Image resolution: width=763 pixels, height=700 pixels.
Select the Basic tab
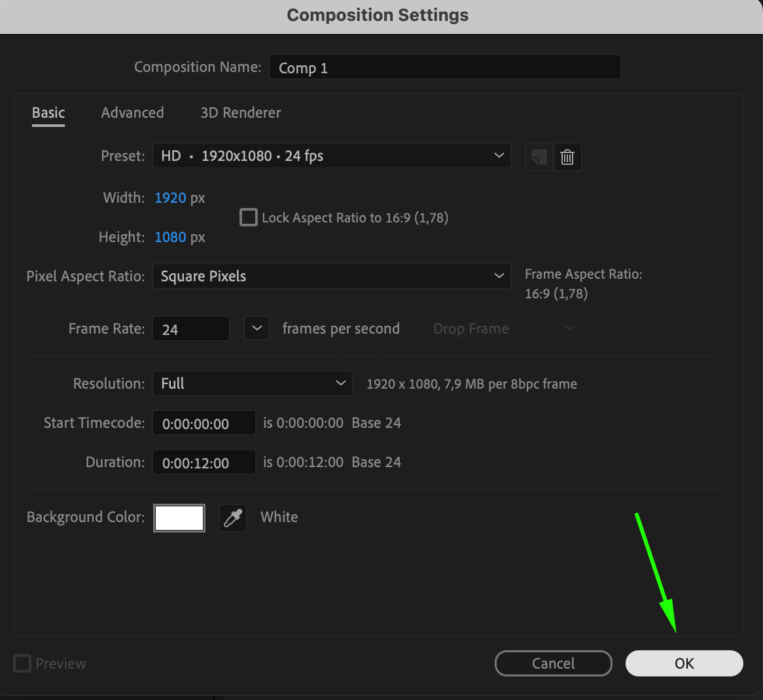pyautogui.click(x=48, y=113)
